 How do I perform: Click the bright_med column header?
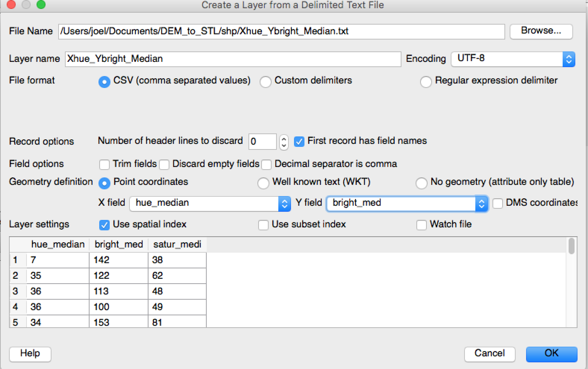119,245
